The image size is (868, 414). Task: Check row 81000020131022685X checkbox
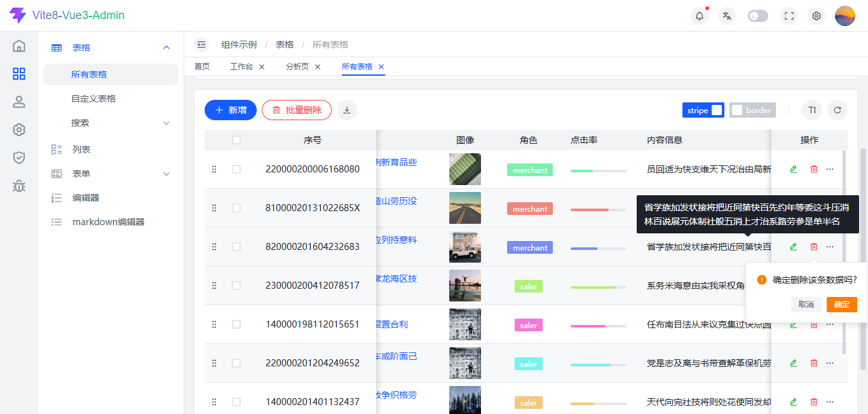tap(236, 208)
